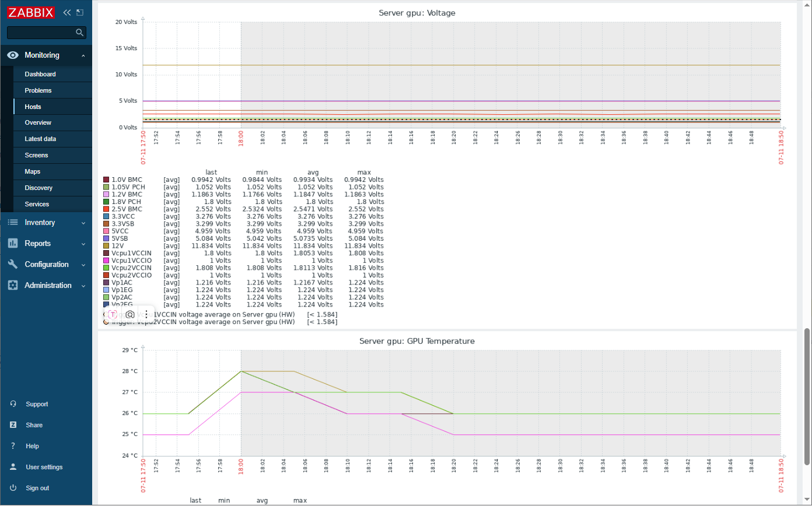Open Discovery in the Monitoring menu

[x=52, y=188]
